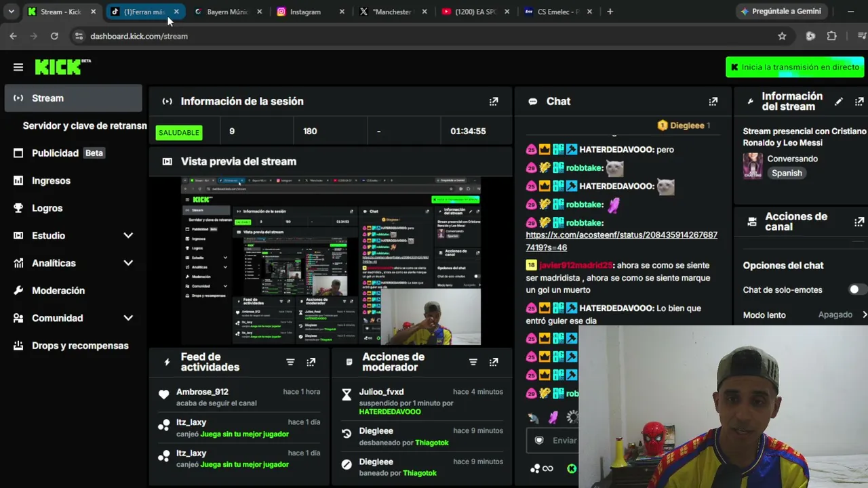Screen dimensions: 868x488
Task: Open Feed de actividades filter options
Action: (290, 362)
